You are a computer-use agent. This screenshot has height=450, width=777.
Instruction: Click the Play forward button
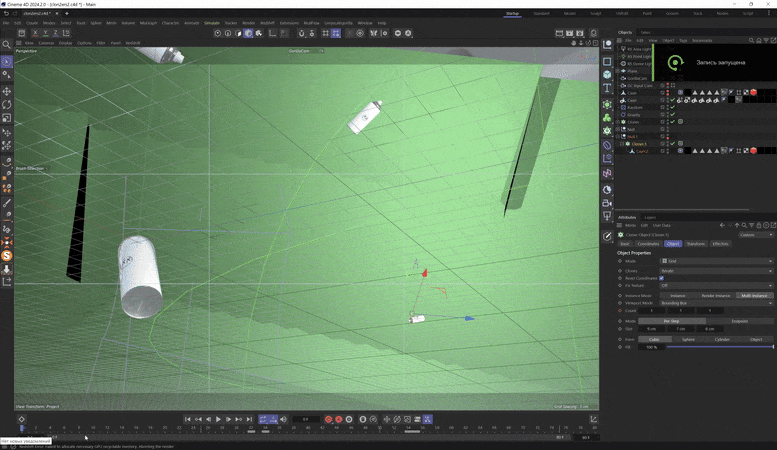click(219, 419)
